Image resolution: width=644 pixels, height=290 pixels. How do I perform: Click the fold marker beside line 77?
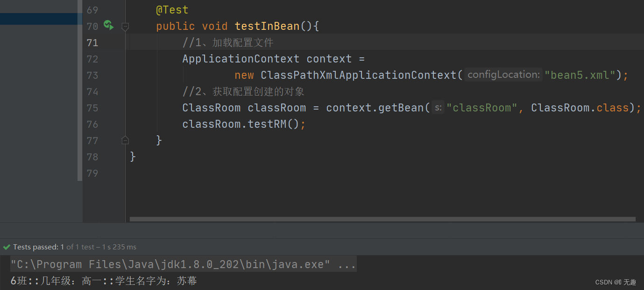pos(125,139)
